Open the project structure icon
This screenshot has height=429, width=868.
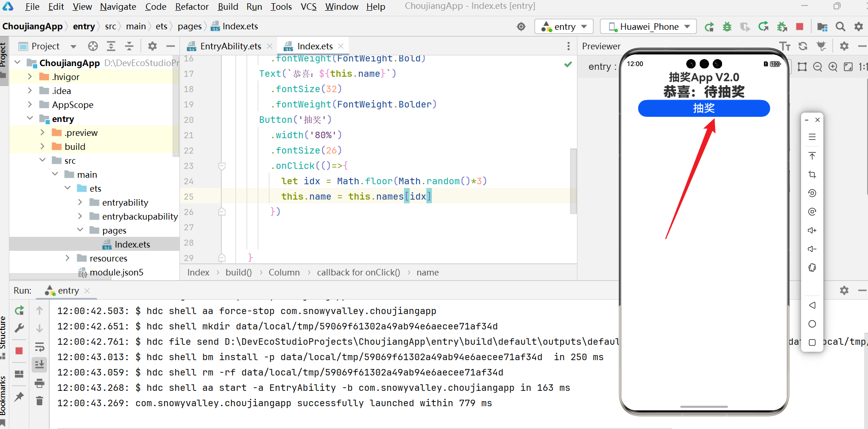pyautogui.click(x=822, y=27)
